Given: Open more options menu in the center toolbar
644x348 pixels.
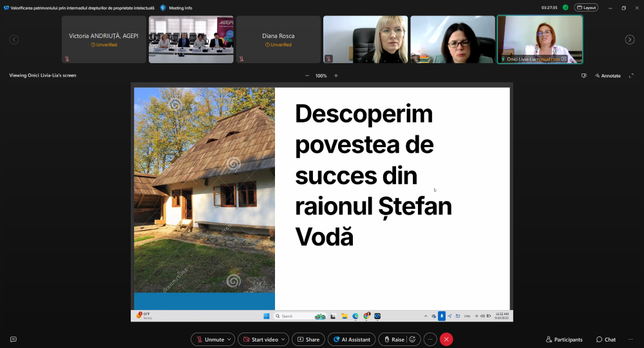Looking at the screenshot, I should tap(430, 339).
